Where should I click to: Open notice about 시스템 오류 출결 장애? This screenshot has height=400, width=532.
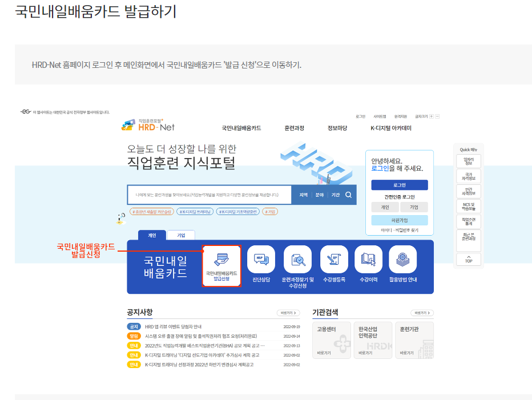click(x=201, y=336)
